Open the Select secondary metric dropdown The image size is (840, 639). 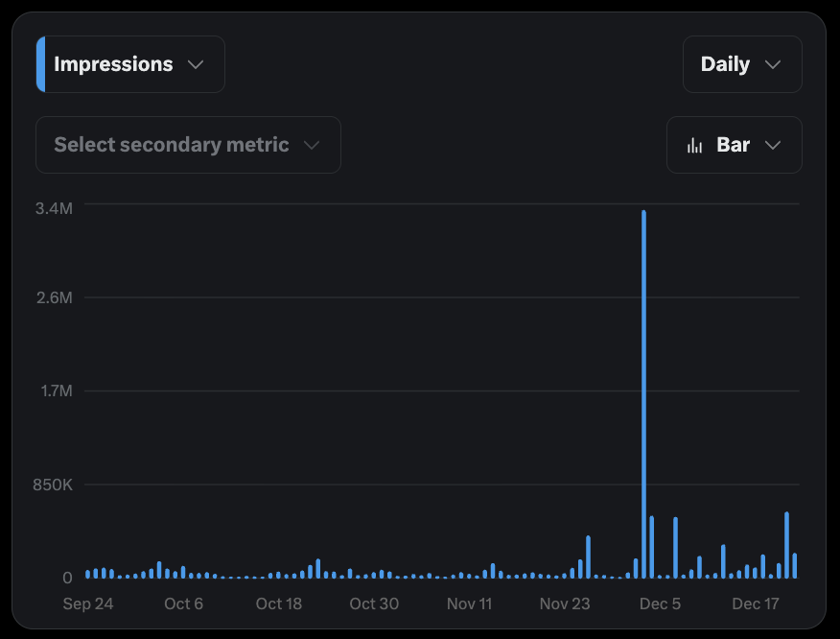click(188, 145)
